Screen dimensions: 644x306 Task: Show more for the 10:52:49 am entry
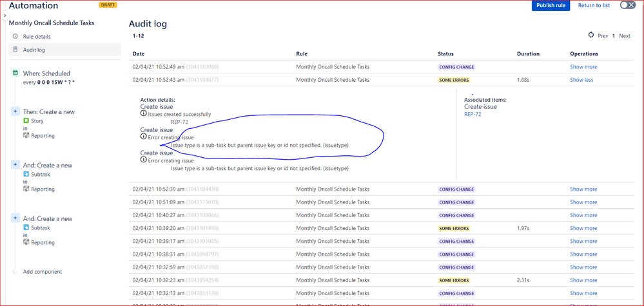click(x=583, y=67)
